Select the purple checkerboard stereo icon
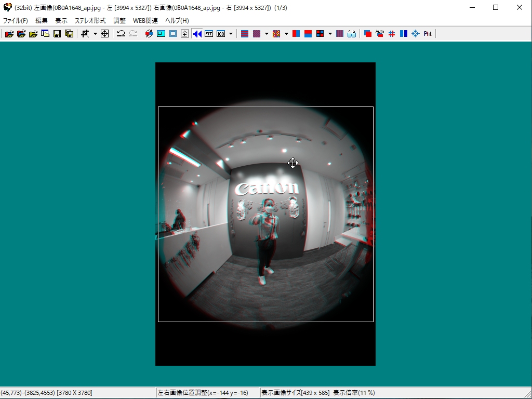The height and width of the screenshot is (399, 532). click(x=257, y=34)
